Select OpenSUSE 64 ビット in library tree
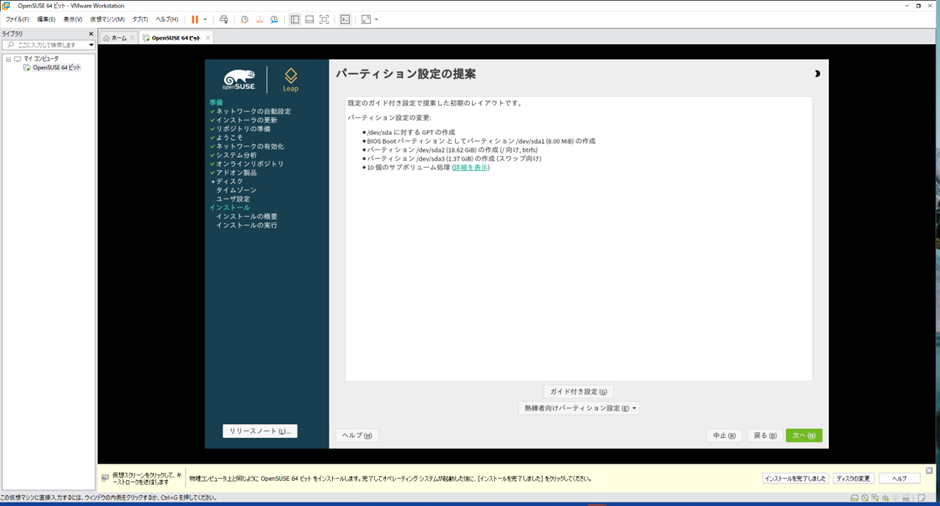The height and width of the screenshot is (506, 940). point(56,68)
